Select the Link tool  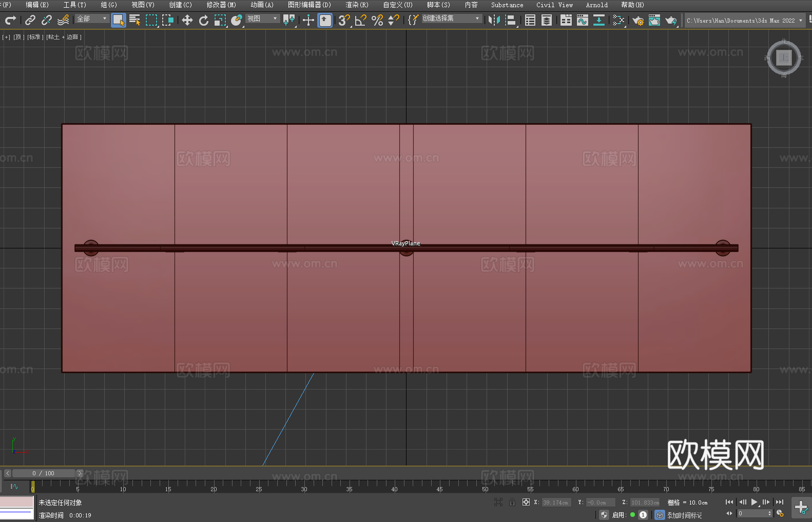point(30,20)
